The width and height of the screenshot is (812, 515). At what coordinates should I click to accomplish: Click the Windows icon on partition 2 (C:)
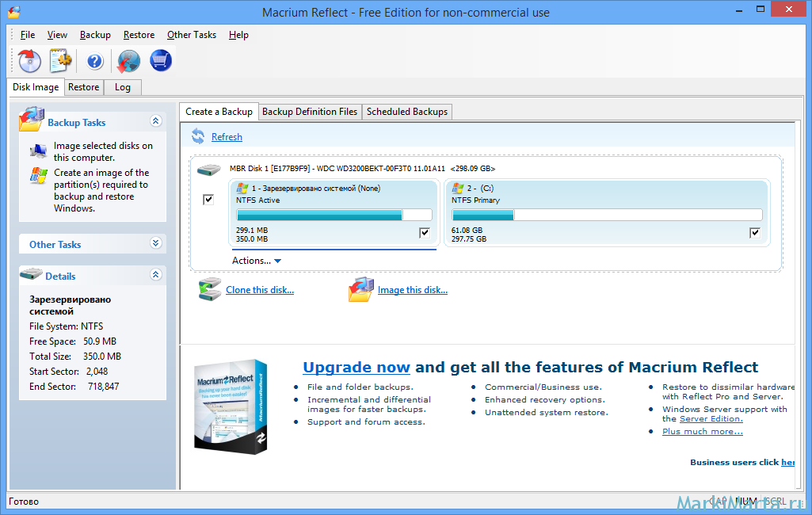(x=457, y=188)
